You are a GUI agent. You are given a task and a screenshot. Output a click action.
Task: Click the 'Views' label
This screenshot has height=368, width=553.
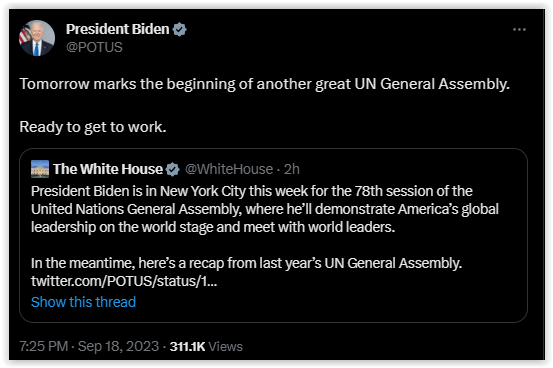coord(226,346)
